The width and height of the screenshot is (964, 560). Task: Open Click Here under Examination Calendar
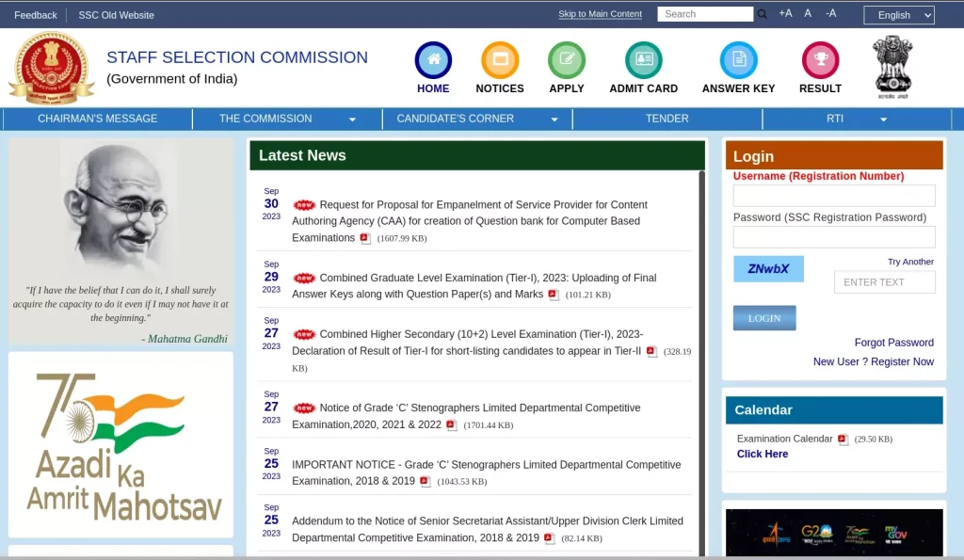[x=763, y=454]
